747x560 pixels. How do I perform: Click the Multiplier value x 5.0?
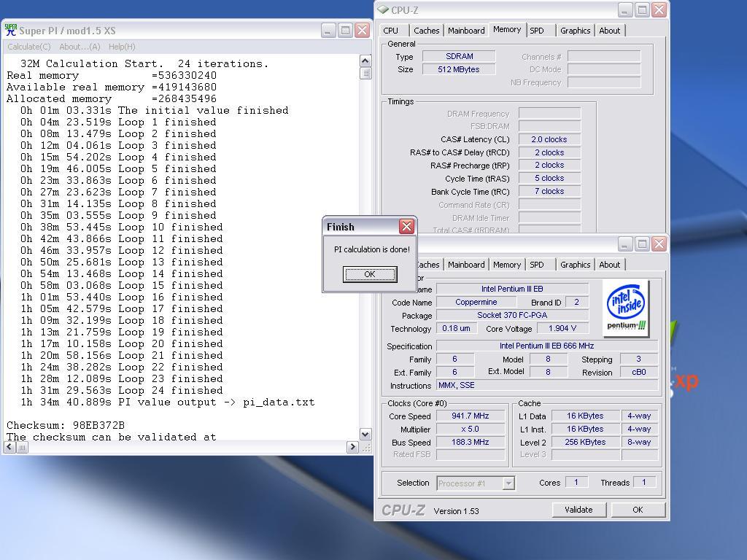[x=471, y=429]
